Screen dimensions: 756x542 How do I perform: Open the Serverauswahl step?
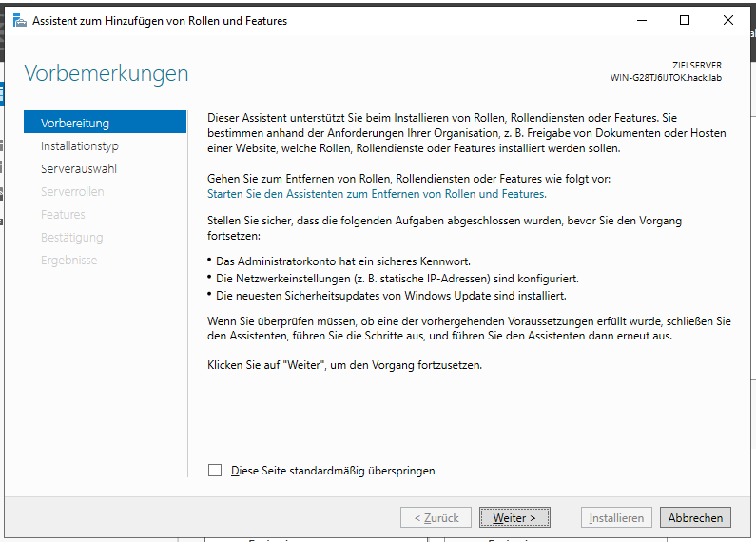click(79, 169)
